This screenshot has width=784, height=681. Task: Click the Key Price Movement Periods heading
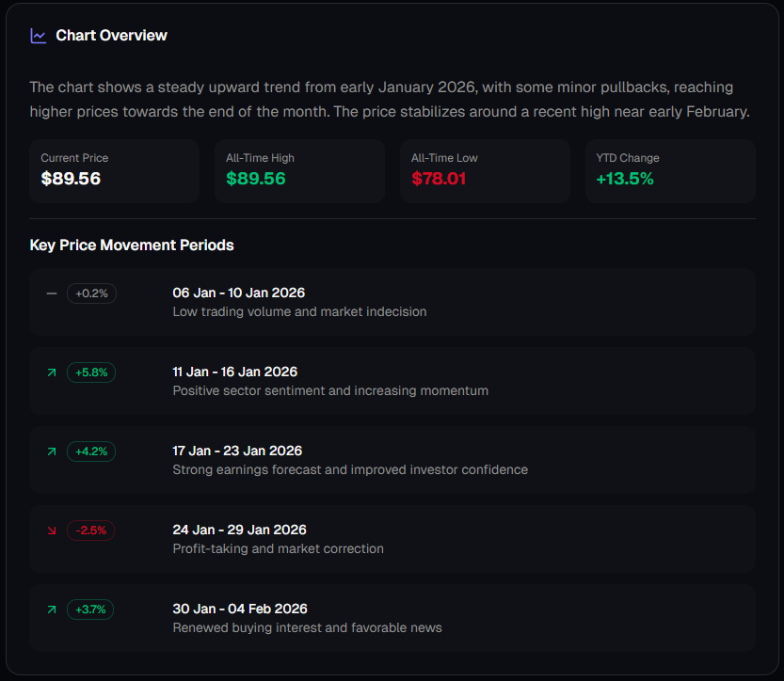tap(132, 245)
